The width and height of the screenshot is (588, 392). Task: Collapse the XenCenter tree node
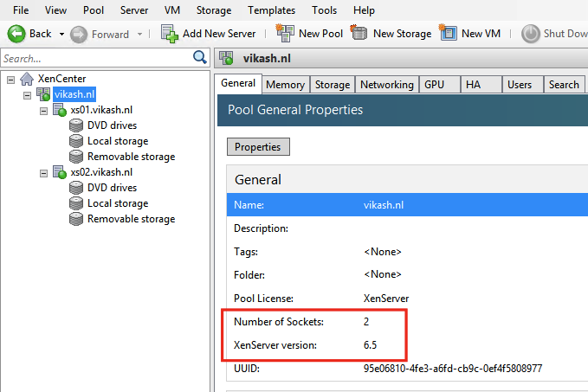click(x=11, y=80)
